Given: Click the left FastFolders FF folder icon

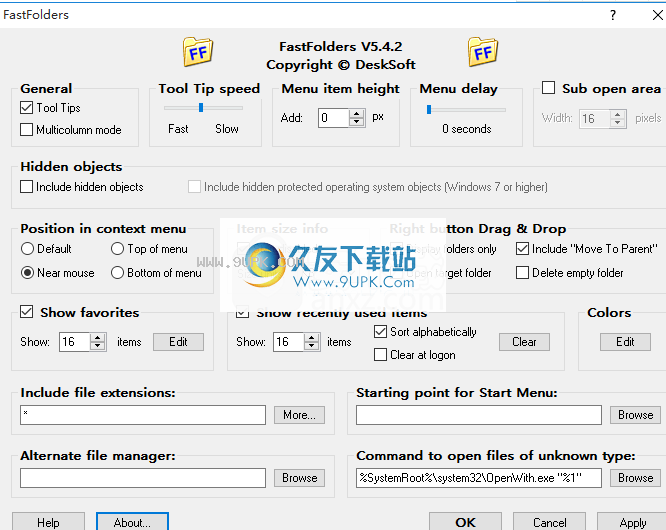Looking at the screenshot, I should pos(198,52).
